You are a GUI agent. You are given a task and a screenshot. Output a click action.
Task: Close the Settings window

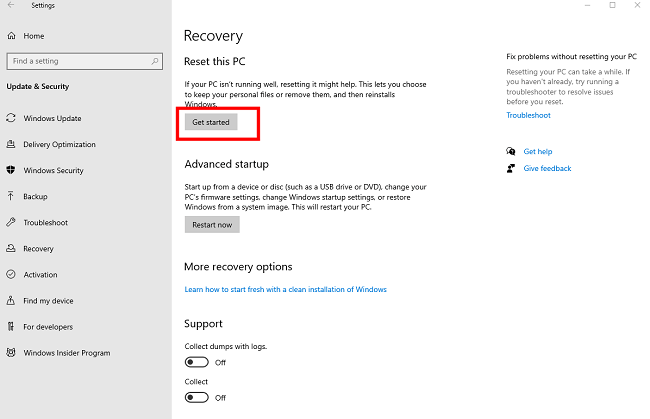coord(637,5)
